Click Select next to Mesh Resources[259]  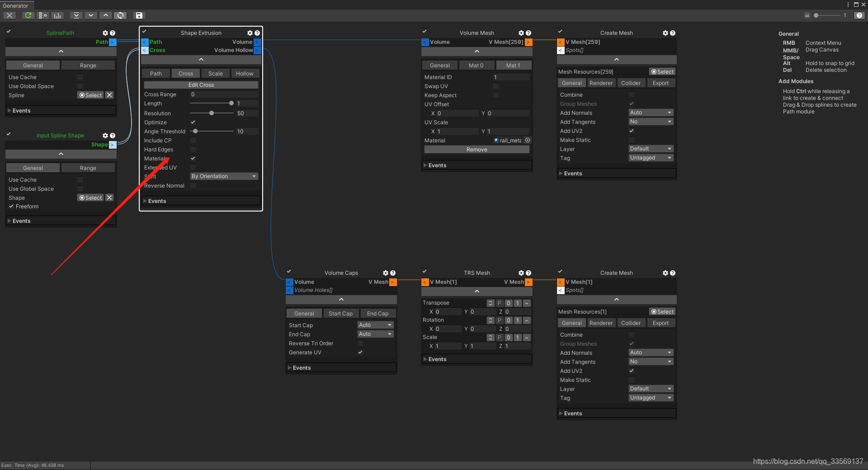[x=662, y=72]
